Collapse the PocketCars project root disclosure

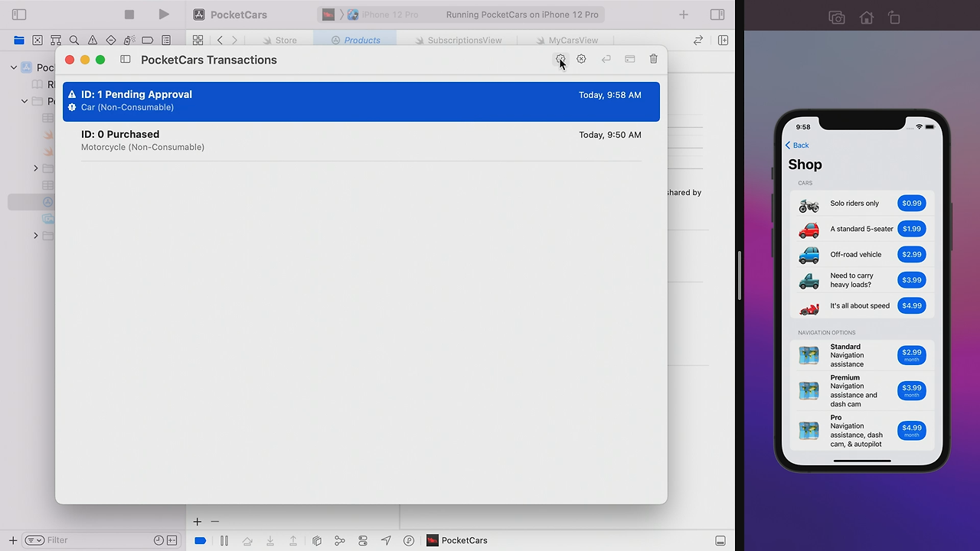14,67
